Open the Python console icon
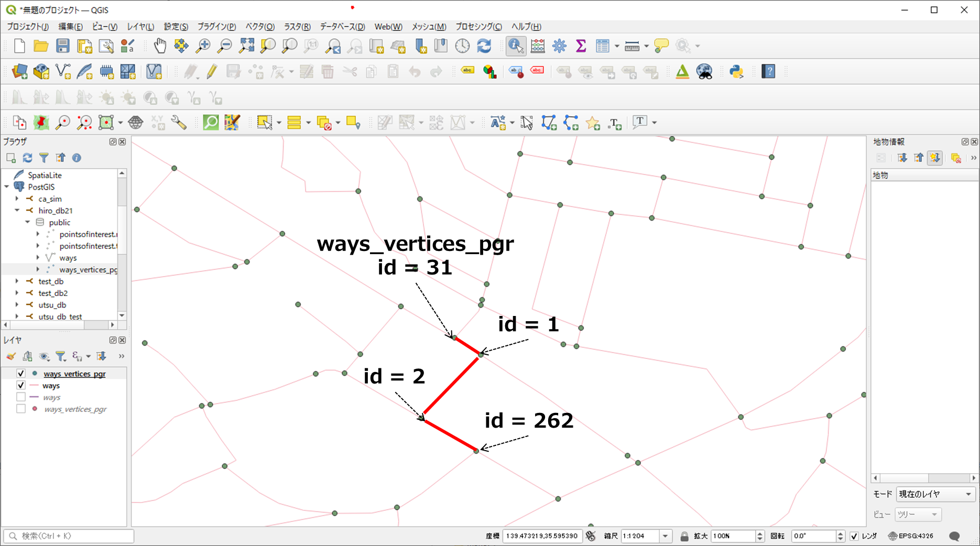Screen dimensions: 980x546 (736, 71)
